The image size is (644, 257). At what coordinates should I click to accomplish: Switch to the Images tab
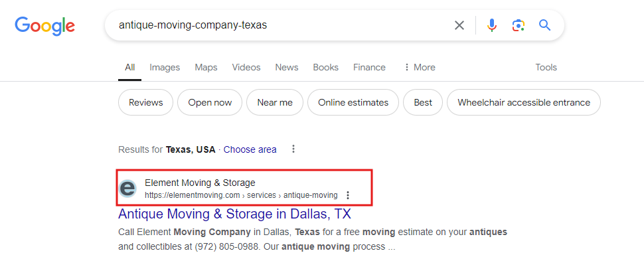tap(165, 67)
